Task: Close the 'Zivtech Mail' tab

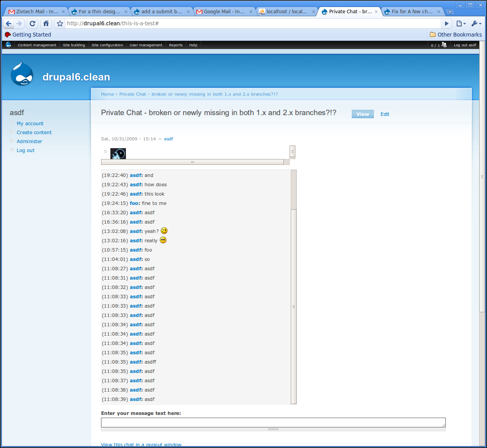Action: click(x=63, y=12)
